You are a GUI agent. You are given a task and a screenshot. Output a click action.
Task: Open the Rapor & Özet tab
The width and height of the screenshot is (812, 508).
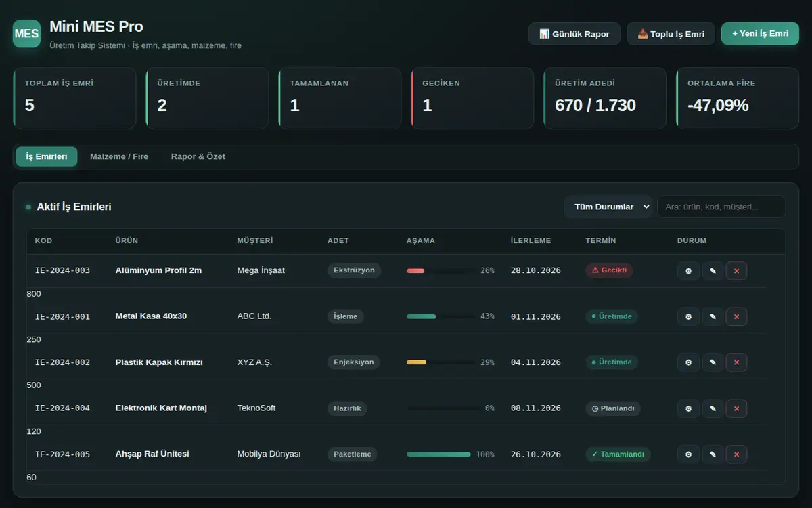198,156
